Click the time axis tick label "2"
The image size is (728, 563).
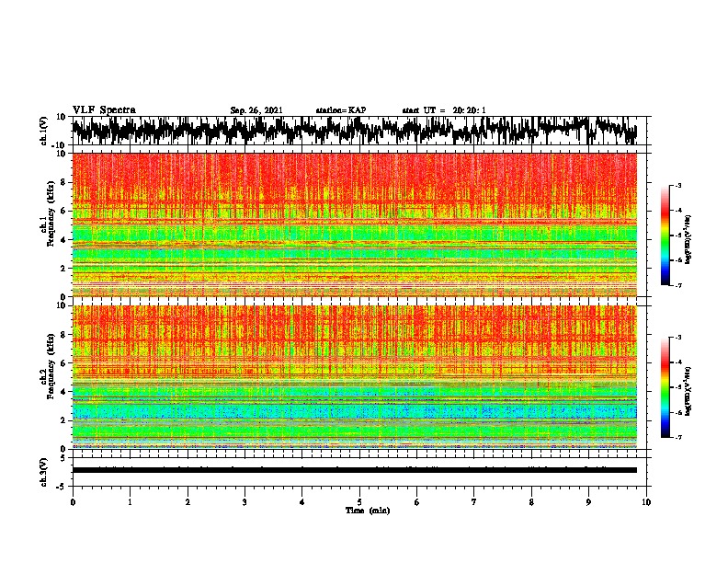[x=188, y=502]
